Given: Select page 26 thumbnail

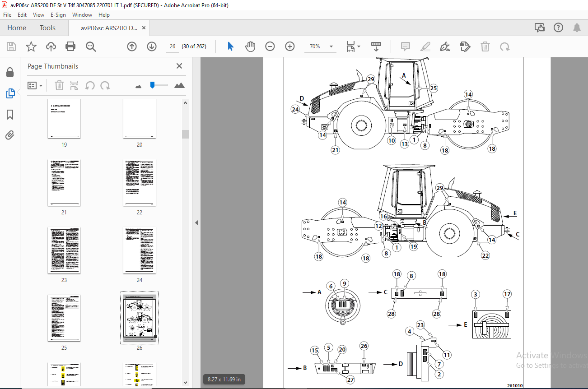Looking at the screenshot, I should coord(140,319).
